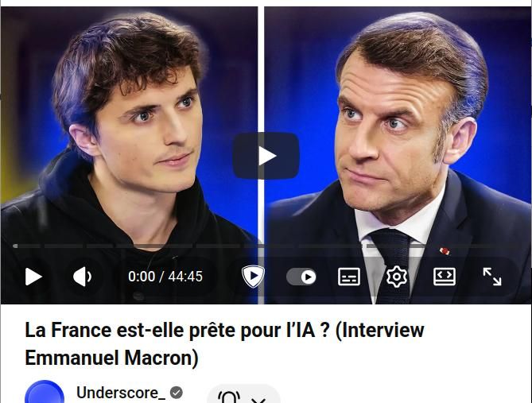Click the blue Underscore_ channel avatar
This screenshot has height=403, width=532.
point(45,392)
